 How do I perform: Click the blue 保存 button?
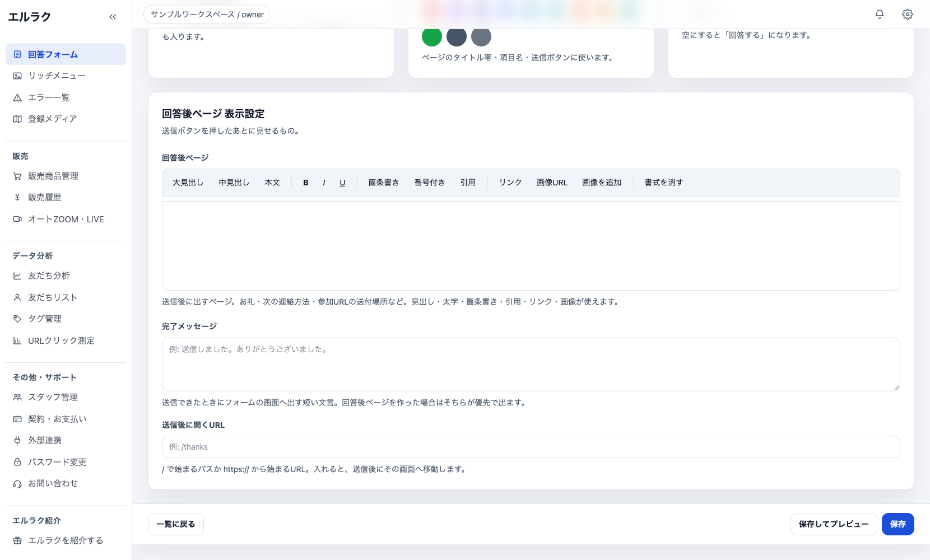point(898,524)
